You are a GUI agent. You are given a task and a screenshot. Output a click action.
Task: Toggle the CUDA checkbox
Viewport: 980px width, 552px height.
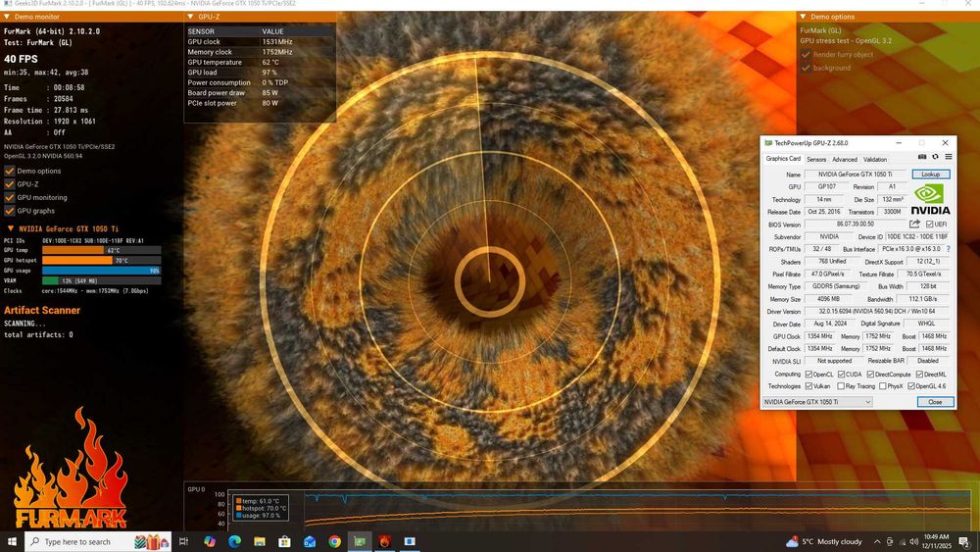[841, 374]
